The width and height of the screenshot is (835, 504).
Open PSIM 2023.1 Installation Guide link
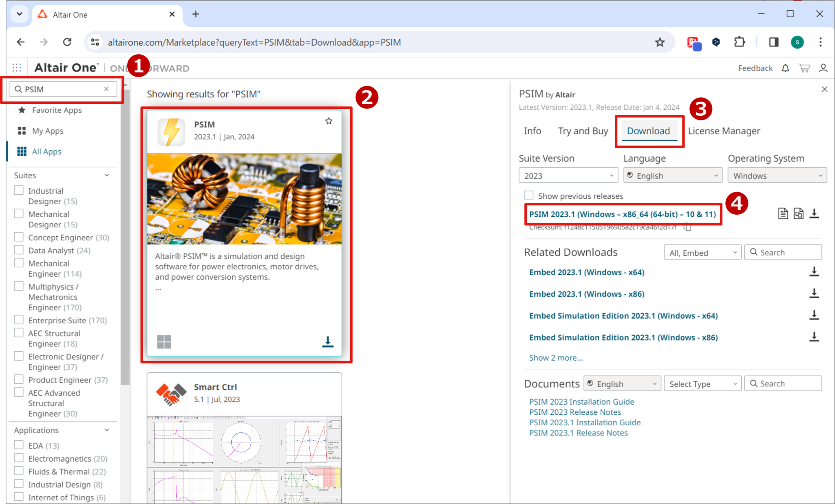point(585,423)
